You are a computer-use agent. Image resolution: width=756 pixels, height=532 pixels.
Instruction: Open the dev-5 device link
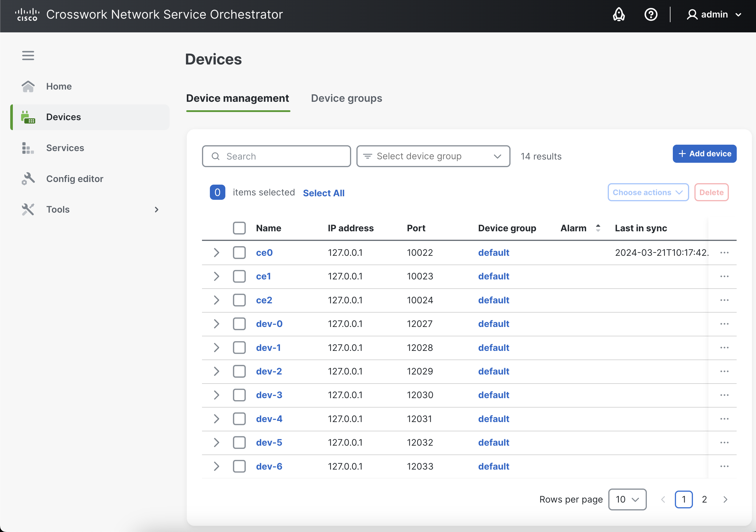(x=269, y=442)
